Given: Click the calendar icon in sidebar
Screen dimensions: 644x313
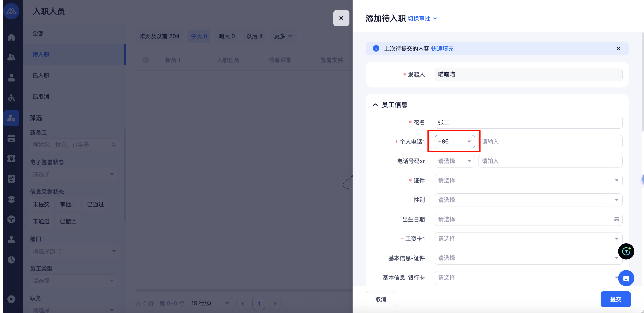Looking at the screenshot, I should pos(11,138).
